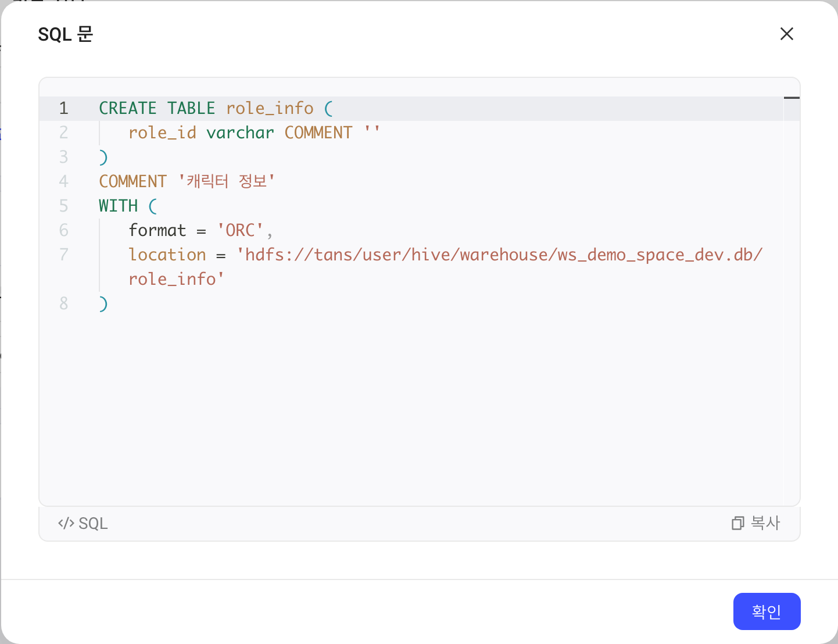Click the location property name
Screen dimensions: 838x644
pos(167,255)
